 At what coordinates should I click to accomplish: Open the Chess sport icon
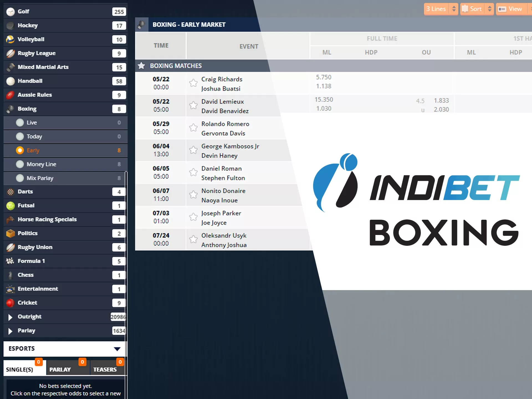[x=10, y=275]
